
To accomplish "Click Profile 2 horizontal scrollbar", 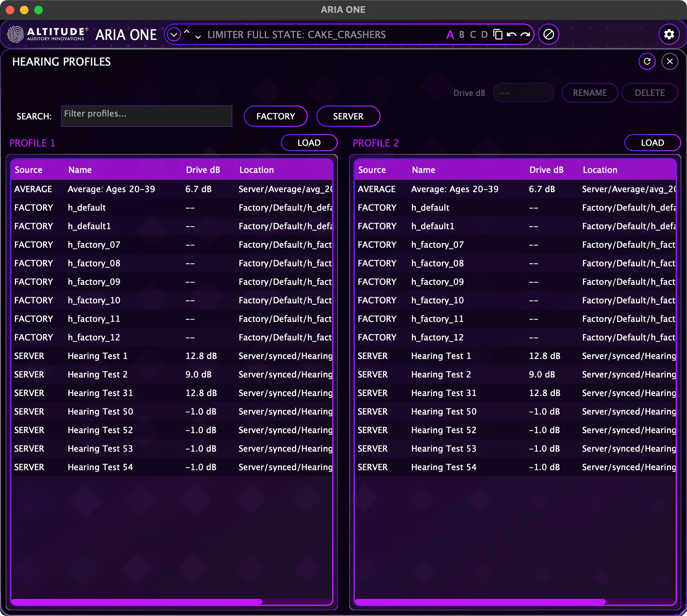I will [480, 602].
